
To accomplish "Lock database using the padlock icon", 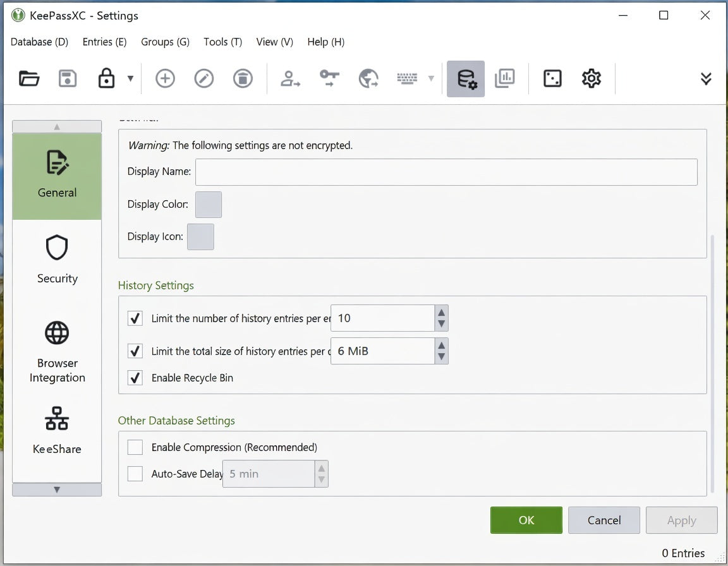I will pyautogui.click(x=106, y=78).
